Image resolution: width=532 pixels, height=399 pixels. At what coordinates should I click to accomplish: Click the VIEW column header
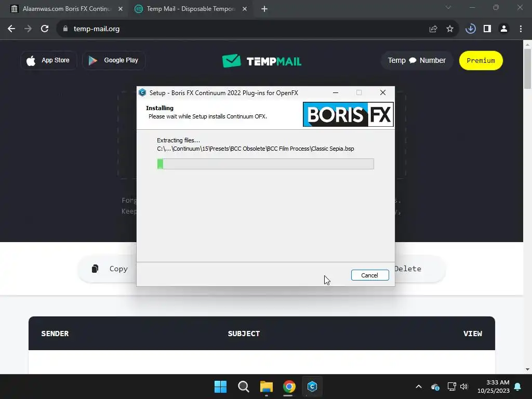pyautogui.click(x=473, y=334)
